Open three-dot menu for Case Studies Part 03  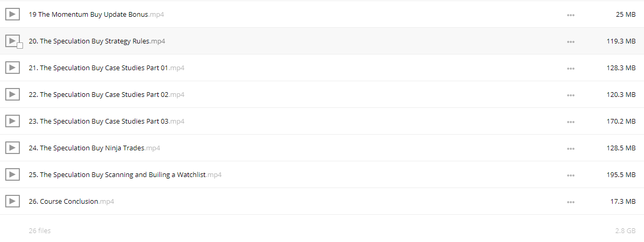571,122
